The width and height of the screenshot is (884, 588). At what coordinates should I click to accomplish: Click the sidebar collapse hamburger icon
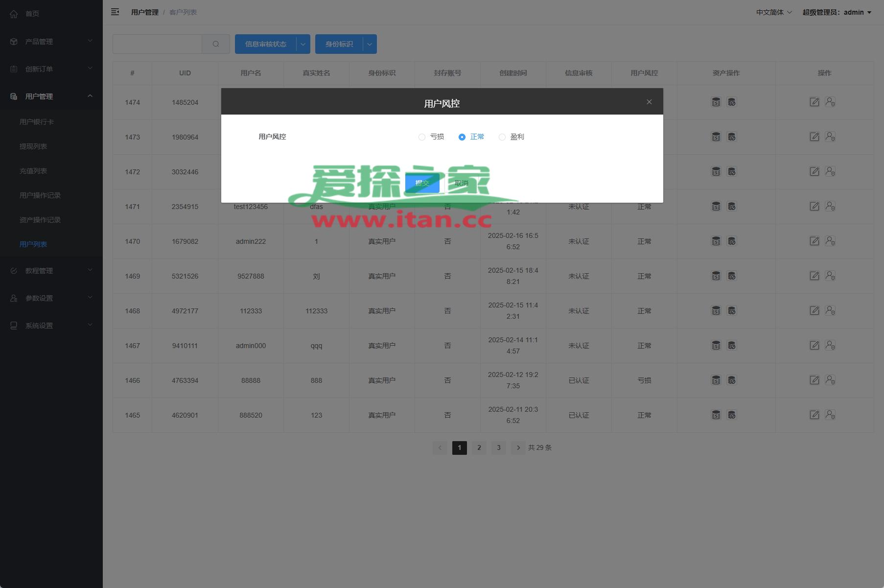[115, 12]
